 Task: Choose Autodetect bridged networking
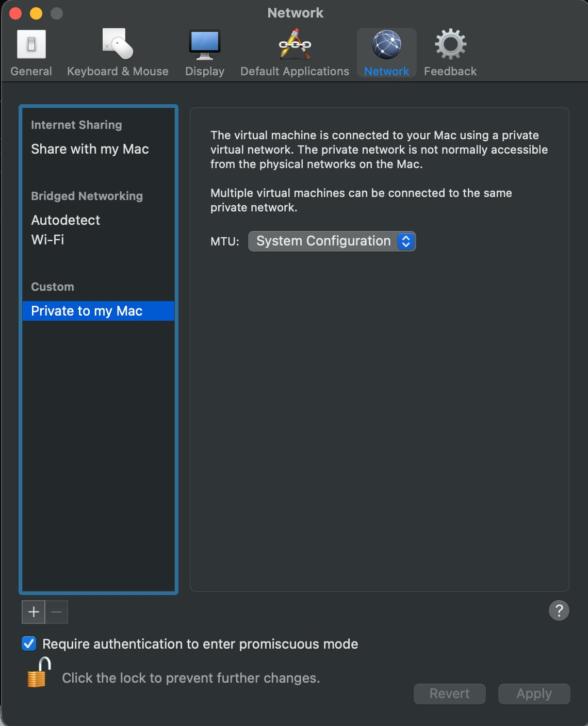point(65,220)
